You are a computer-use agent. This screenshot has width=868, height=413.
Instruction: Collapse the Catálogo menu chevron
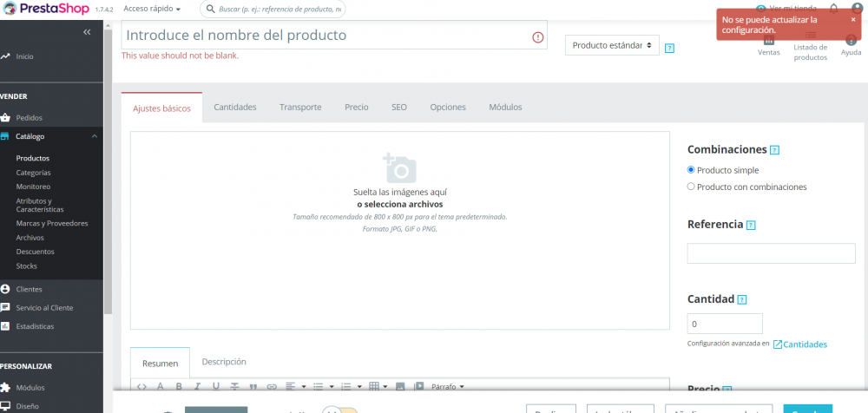point(95,136)
